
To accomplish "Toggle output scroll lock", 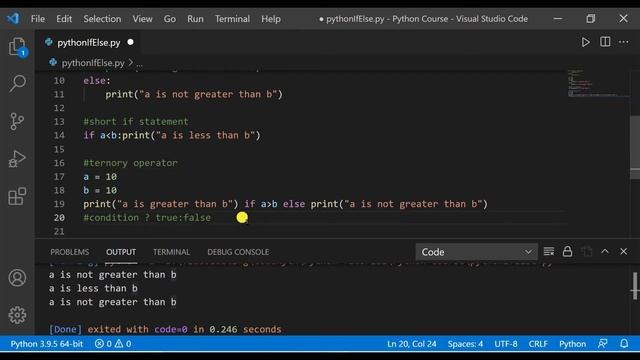I will [x=567, y=251].
